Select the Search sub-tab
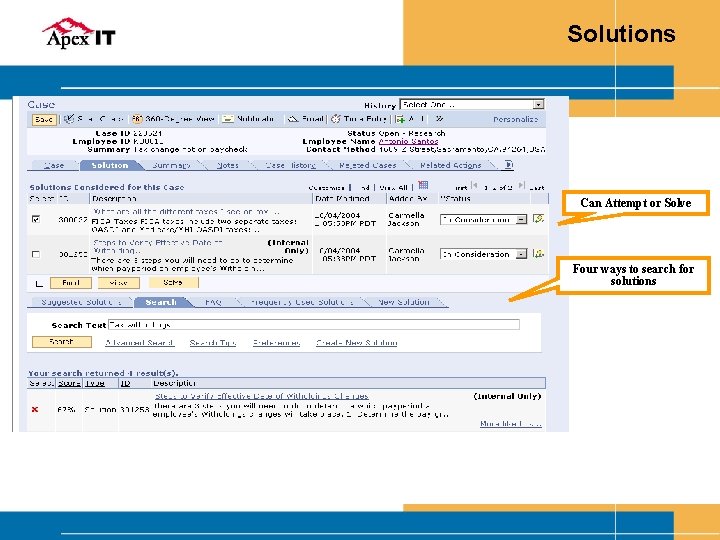Viewport: 720px width, 540px height. [161, 302]
